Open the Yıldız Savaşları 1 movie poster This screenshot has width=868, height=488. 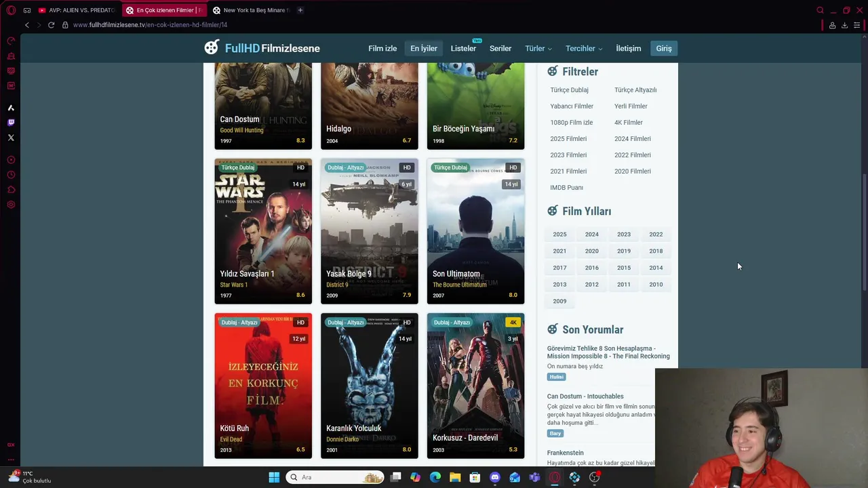263,231
